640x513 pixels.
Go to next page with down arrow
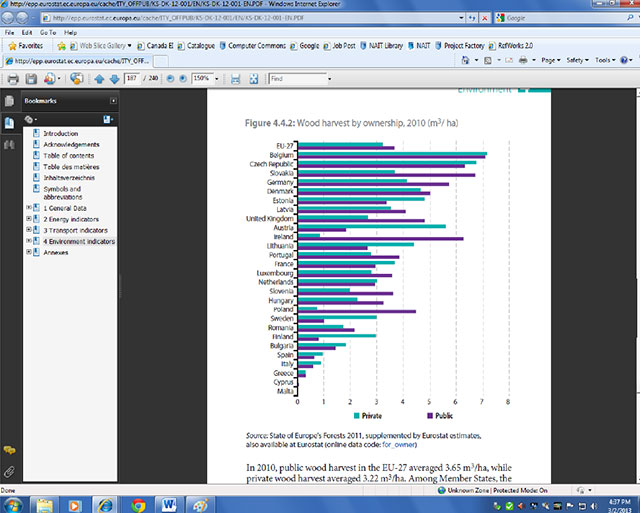(x=115, y=79)
